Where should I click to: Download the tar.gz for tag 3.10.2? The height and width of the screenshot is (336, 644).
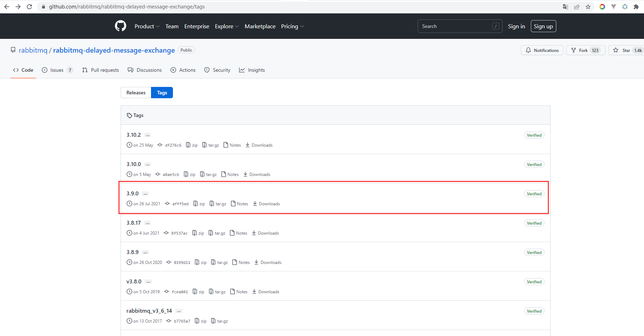(210, 145)
